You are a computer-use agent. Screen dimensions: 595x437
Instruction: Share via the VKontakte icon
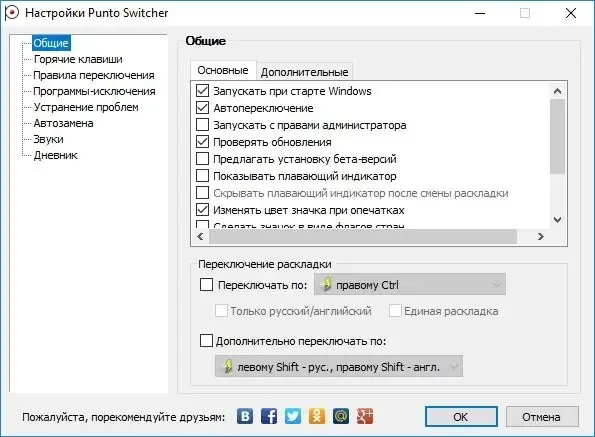(x=245, y=417)
